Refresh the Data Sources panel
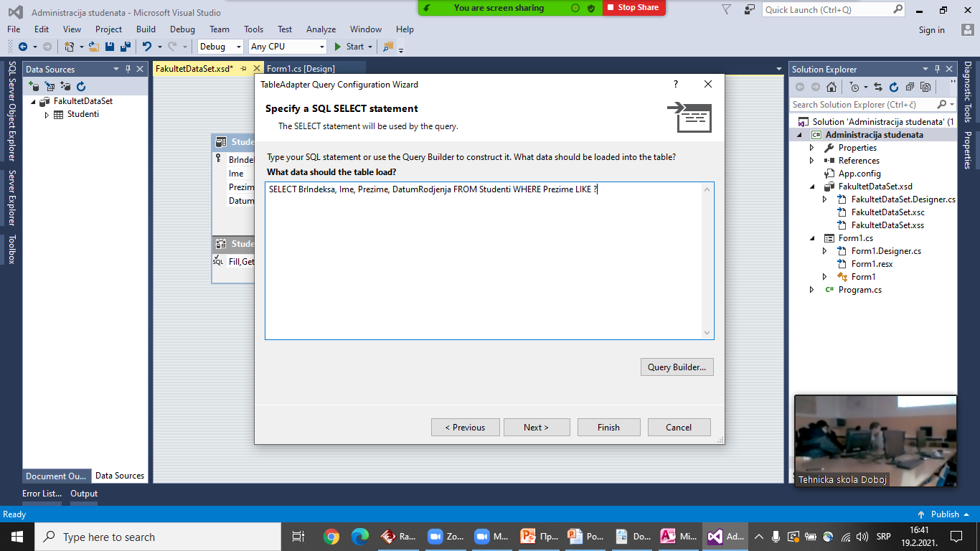980x551 pixels. click(x=81, y=86)
